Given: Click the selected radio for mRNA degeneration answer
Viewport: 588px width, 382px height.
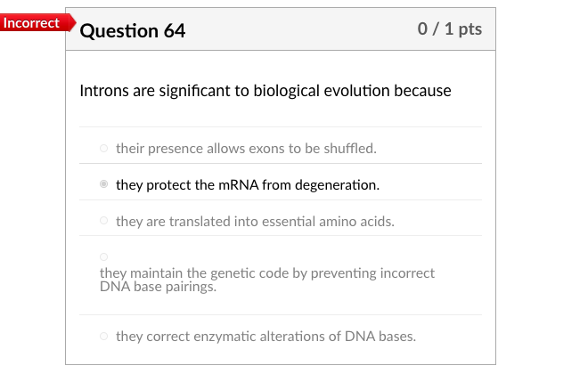Looking at the screenshot, I should pos(104,185).
